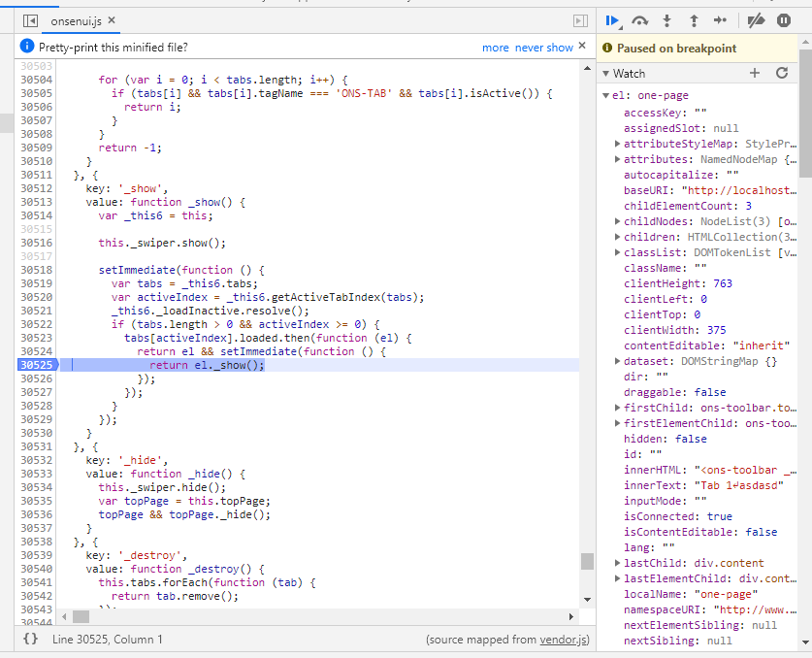Screen dimensions: 812x658
Task: Resume script execution in debugger
Action: pos(612,20)
